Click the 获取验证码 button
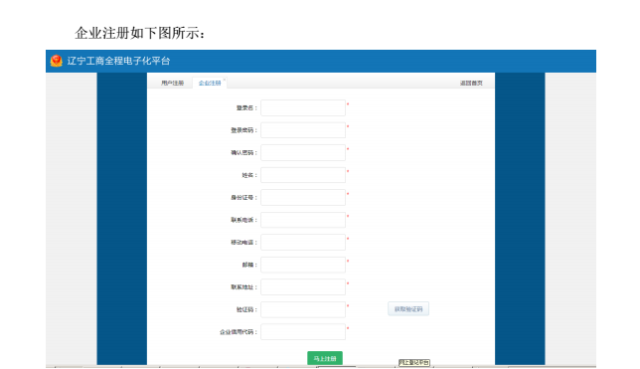The height and width of the screenshot is (369, 640). (x=408, y=309)
